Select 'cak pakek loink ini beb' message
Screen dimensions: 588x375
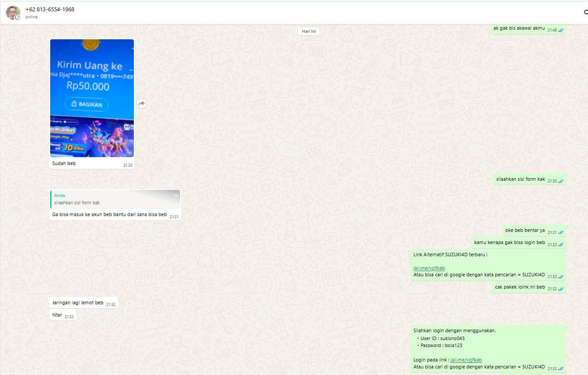pos(520,287)
